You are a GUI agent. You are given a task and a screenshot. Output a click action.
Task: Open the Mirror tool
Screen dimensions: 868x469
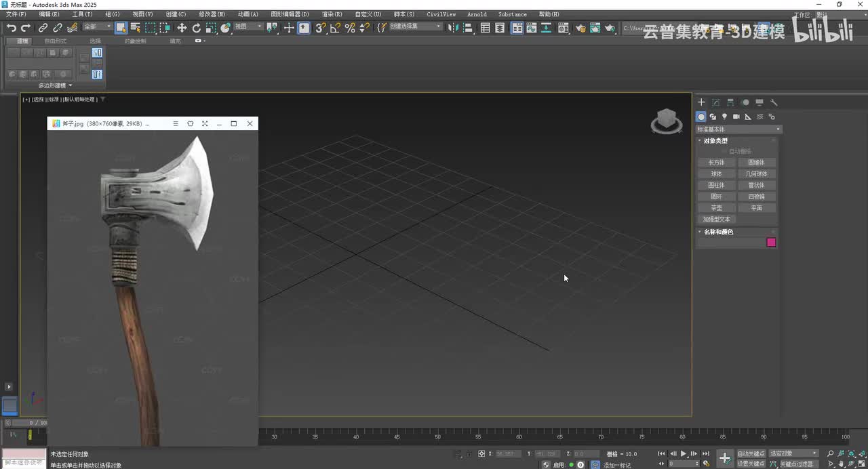click(x=453, y=28)
